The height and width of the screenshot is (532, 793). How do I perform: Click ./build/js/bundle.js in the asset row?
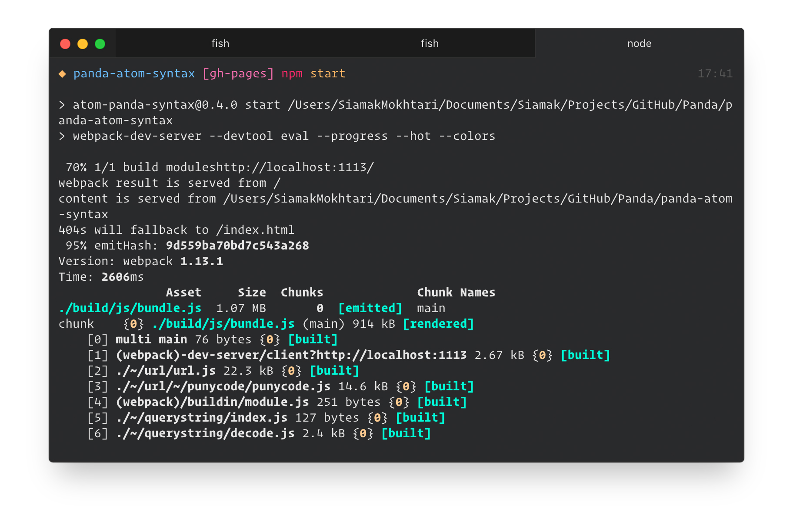(x=130, y=308)
